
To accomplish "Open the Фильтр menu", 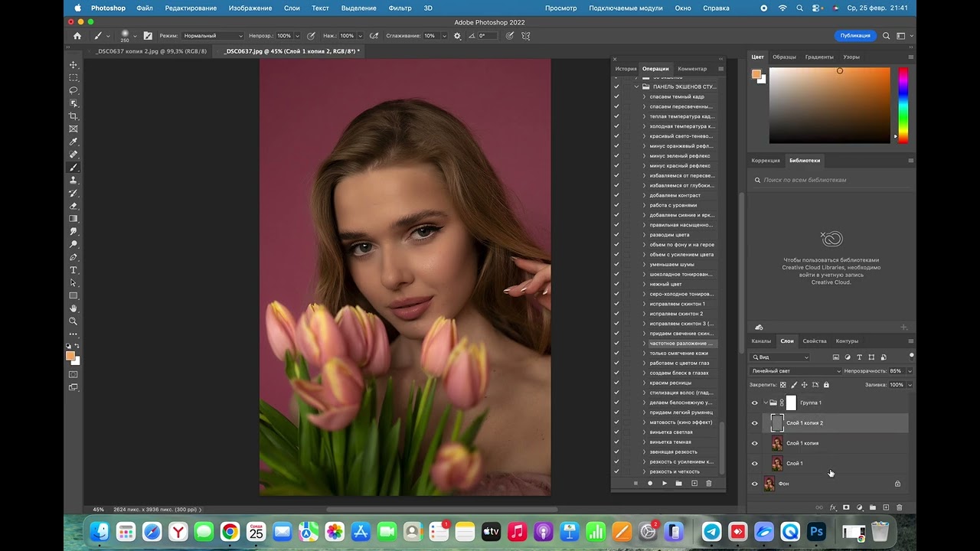I will tap(400, 8).
